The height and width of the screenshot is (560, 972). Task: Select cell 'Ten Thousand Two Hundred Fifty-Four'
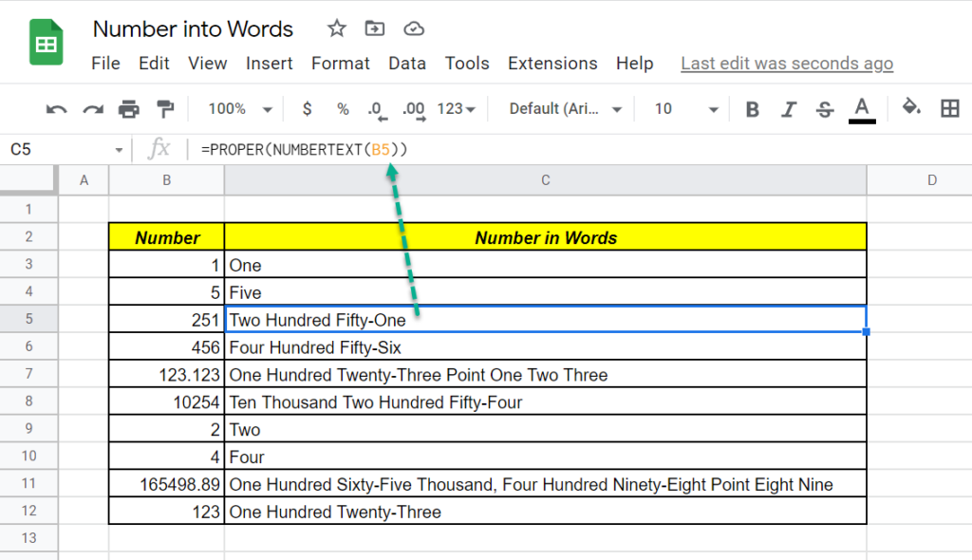tap(546, 401)
